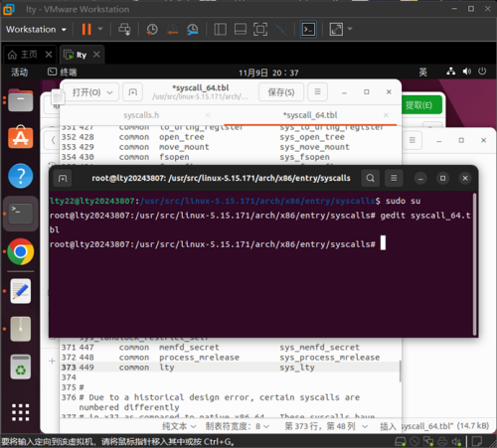Open the VMware console view icon
The height and width of the screenshot is (448, 497).
tap(308, 29)
